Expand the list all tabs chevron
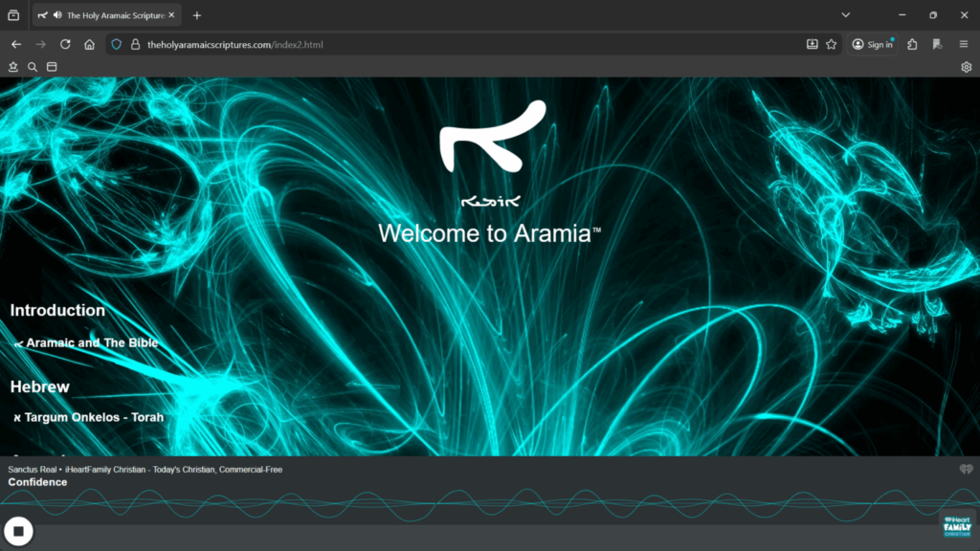 pyautogui.click(x=846, y=15)
